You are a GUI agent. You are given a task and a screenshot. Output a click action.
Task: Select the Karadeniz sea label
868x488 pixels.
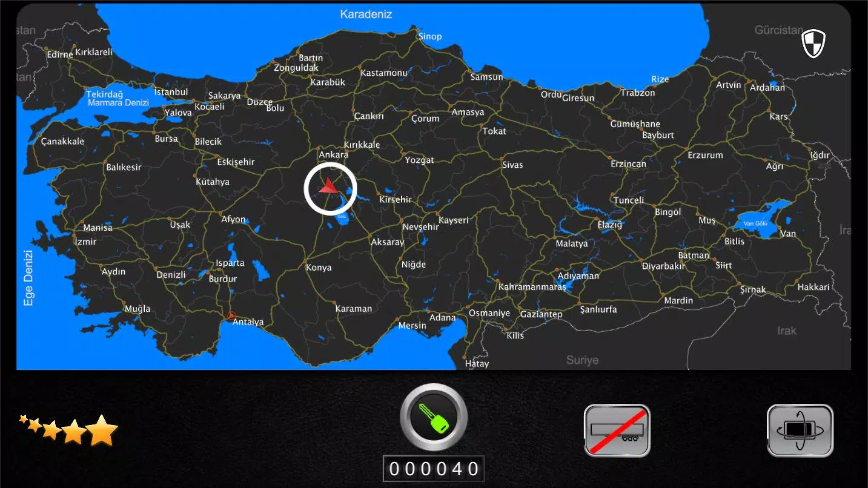tap(365, 13)
